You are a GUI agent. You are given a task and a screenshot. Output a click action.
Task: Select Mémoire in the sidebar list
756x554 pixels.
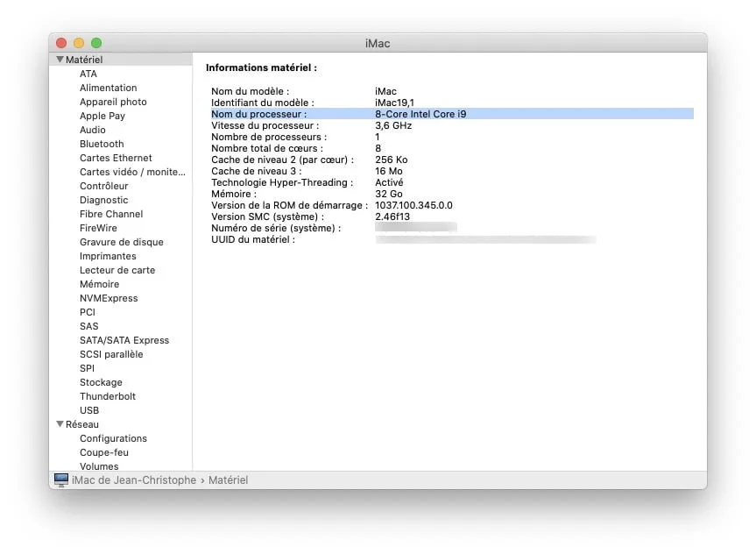pyautogui.click(x=99, y=284)
